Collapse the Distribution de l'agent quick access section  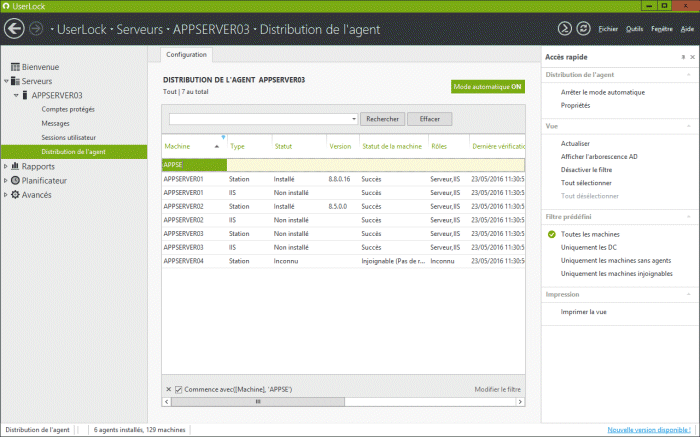(688, 75)
